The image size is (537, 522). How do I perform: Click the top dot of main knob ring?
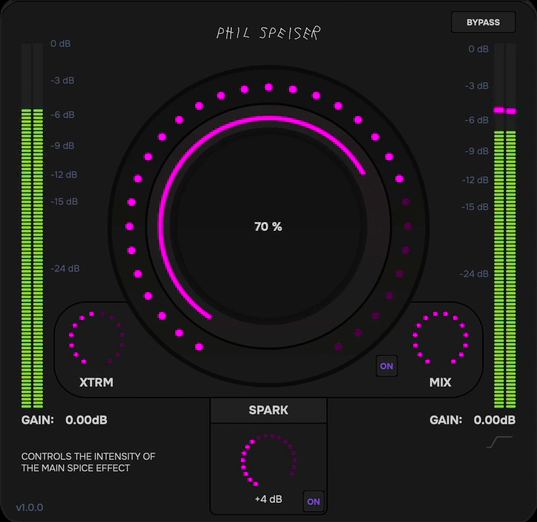pos(268,87)
